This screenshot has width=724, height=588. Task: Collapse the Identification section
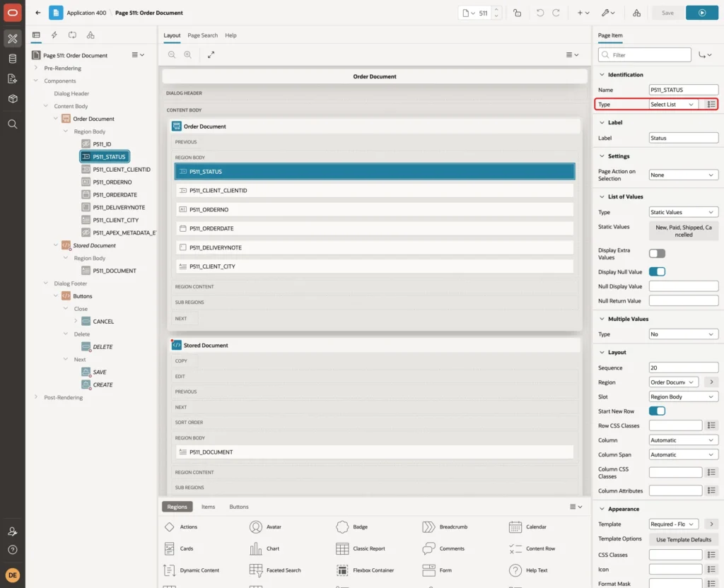(602, 75)
